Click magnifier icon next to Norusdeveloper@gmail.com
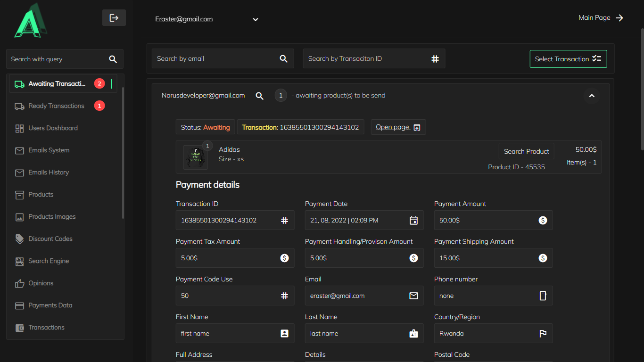The image size is (644, 362). point(259,96)
